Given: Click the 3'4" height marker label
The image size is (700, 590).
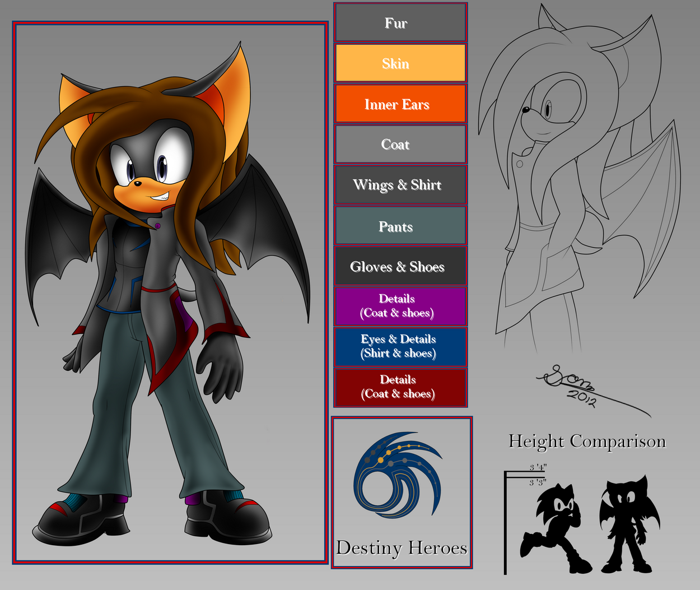Looking at the screenshot, I should point(538,467).
